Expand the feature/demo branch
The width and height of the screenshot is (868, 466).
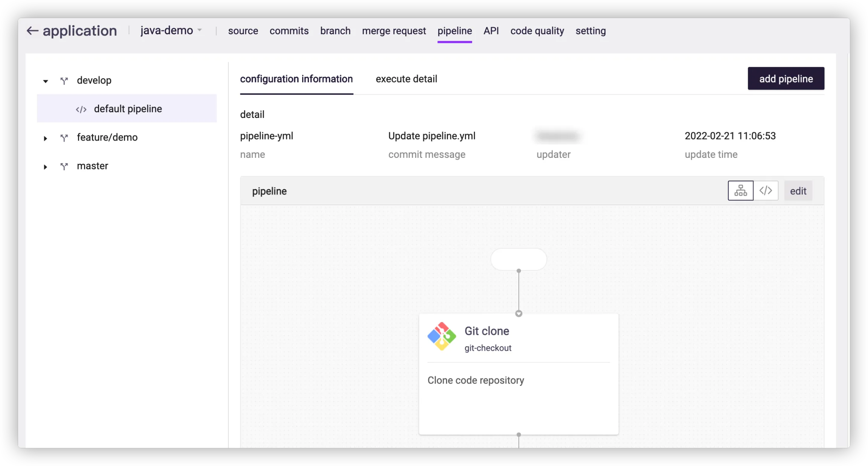46,138
